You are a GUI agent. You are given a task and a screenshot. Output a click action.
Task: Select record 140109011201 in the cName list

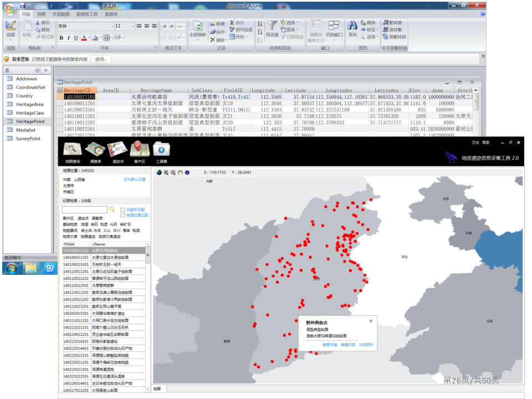[x=104, y=258]
